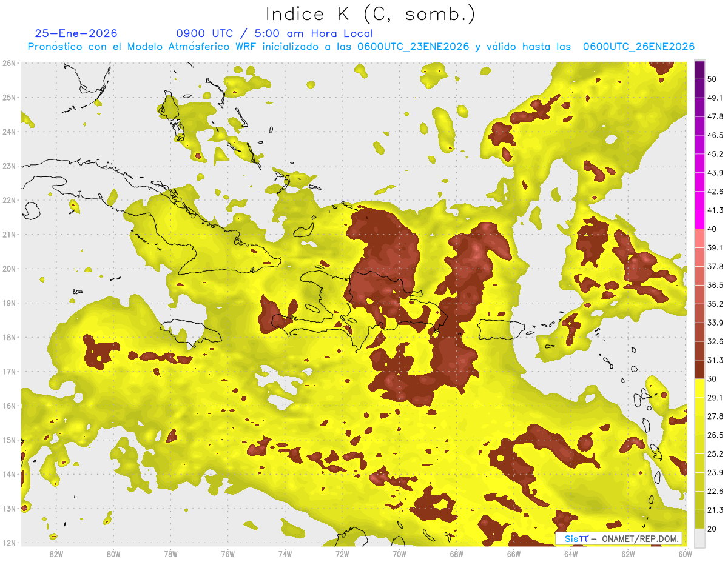Viewport: 728px width, 562px height.
Task: Click the "78W" longitude label
Action: pyautogui.click(x=170, y=554)
